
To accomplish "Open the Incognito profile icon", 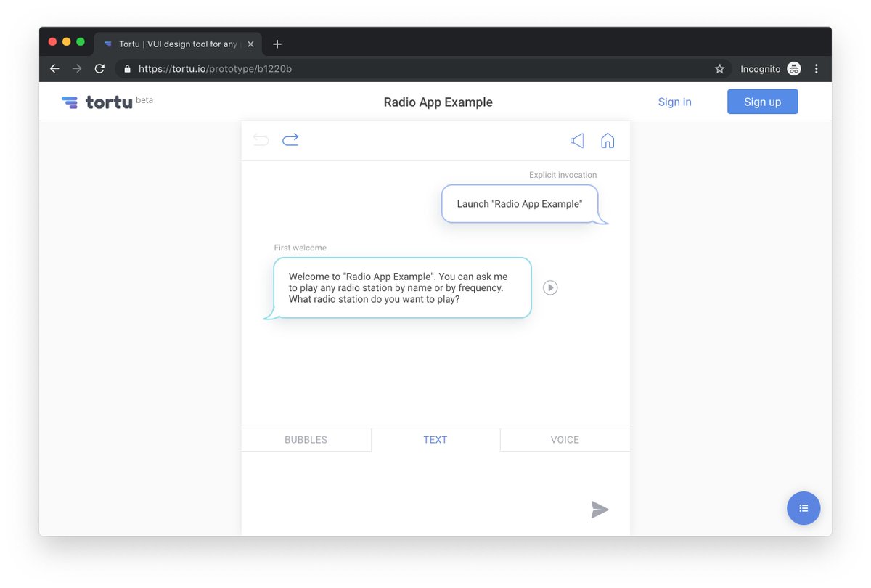I will click(x=794, y=69).
